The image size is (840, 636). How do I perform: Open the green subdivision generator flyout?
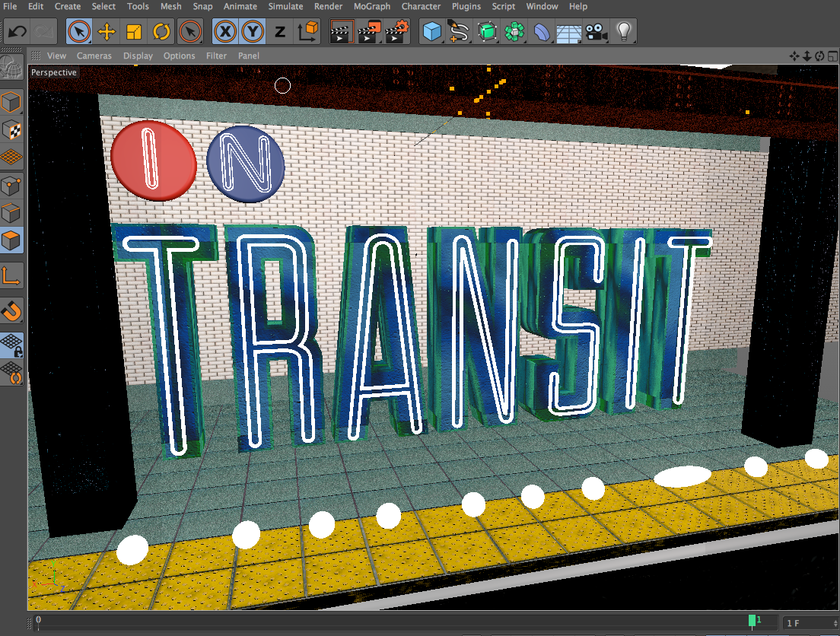pyautogui.click(x=487, y=32)
